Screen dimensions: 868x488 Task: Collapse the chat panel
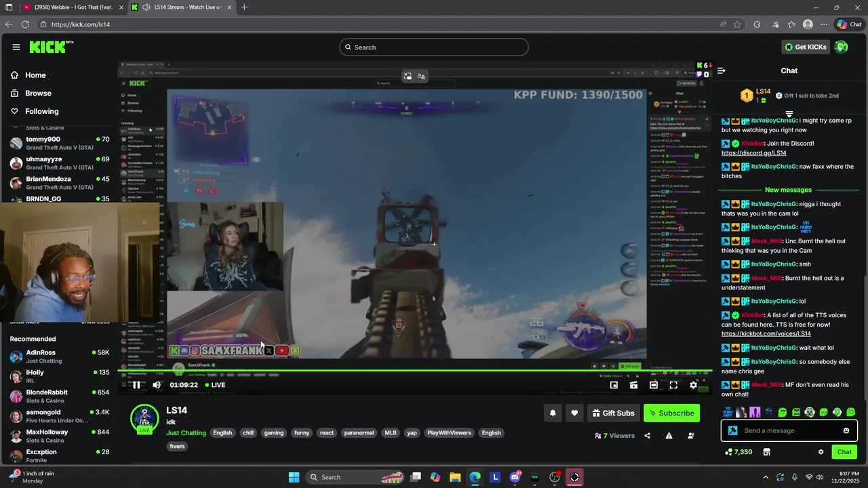[722, 70]
